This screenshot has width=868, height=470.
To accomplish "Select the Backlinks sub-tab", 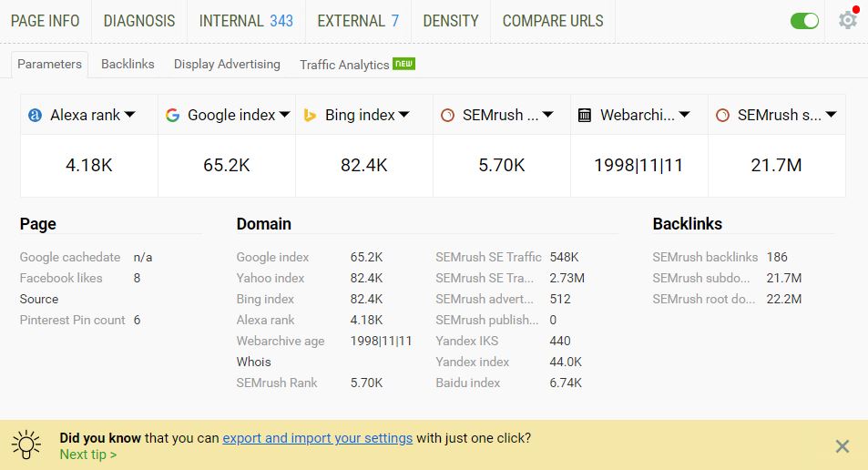I will coord(128,65).
